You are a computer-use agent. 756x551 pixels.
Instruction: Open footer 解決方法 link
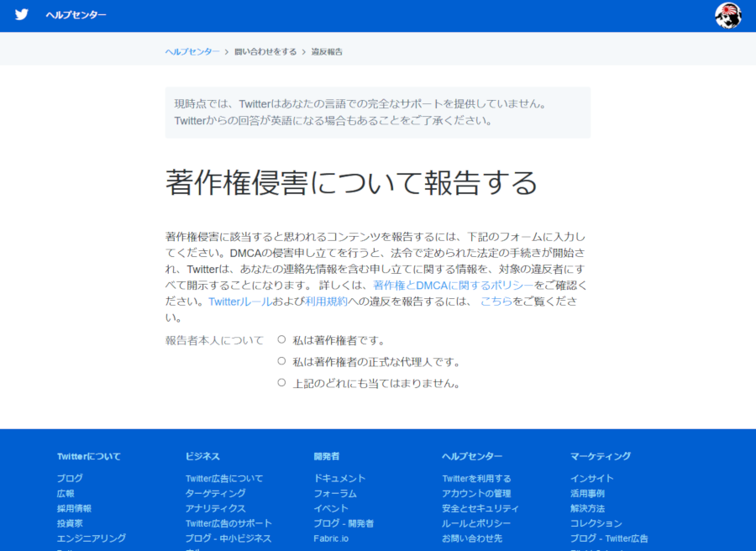(587, 508)
